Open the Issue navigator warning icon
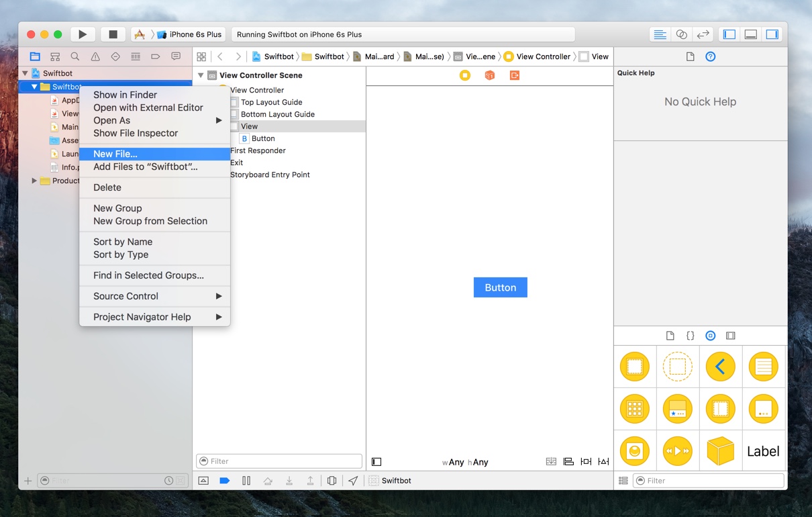This screenshot has height=517, width=812. click(x=95, y=56)
